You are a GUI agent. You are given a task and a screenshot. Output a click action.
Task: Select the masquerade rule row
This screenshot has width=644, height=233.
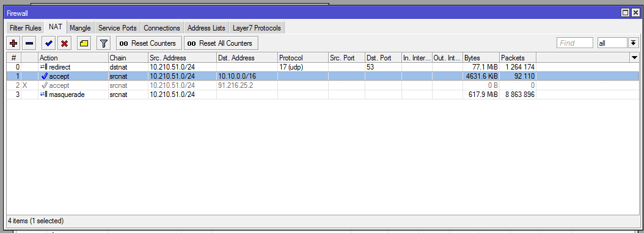(x=323, y=95)
